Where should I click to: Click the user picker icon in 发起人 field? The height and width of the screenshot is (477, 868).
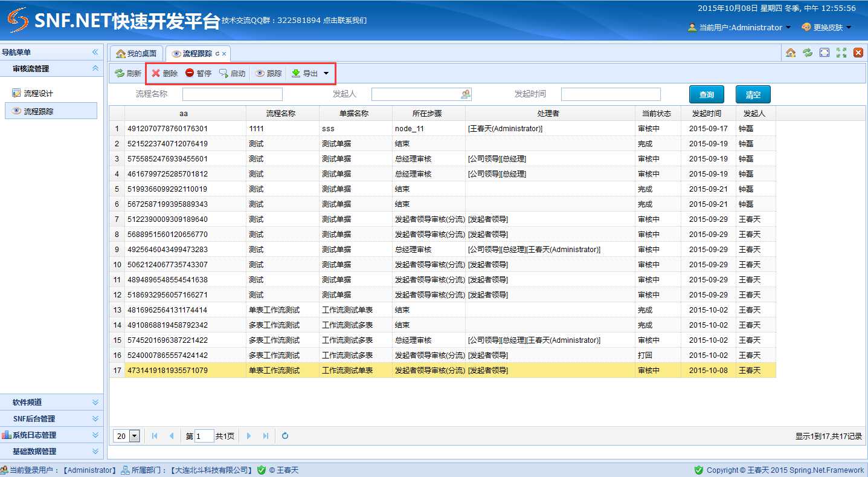(466, 94)
